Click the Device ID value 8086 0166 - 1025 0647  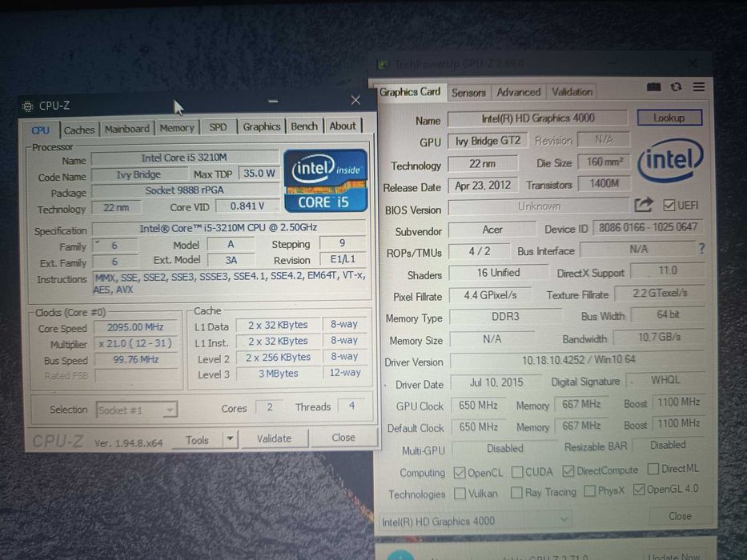pyautogui.click(x=648, y=227)
